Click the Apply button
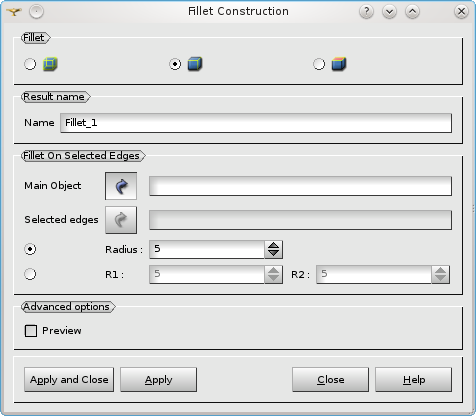 pos(158,380)
